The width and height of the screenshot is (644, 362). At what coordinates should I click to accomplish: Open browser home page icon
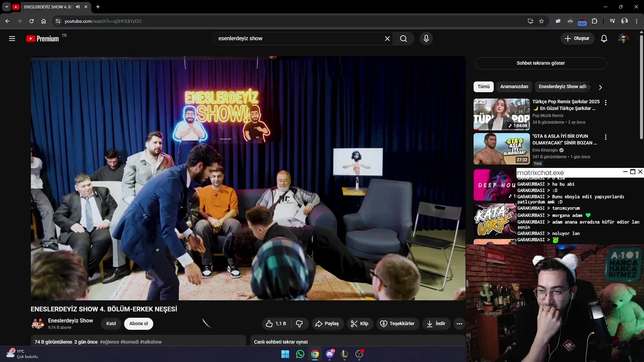tap(44, 21)
